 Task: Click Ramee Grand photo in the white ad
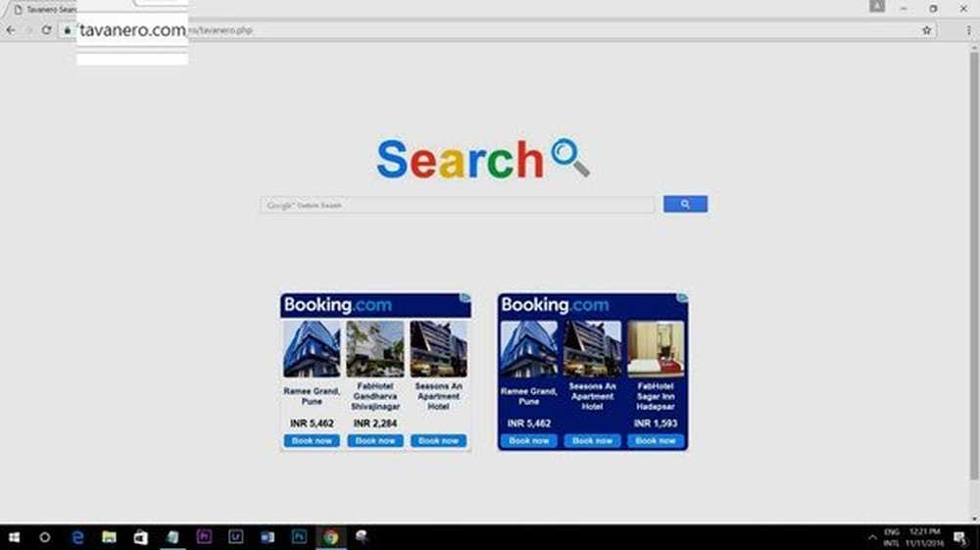(x=312, y=349)
